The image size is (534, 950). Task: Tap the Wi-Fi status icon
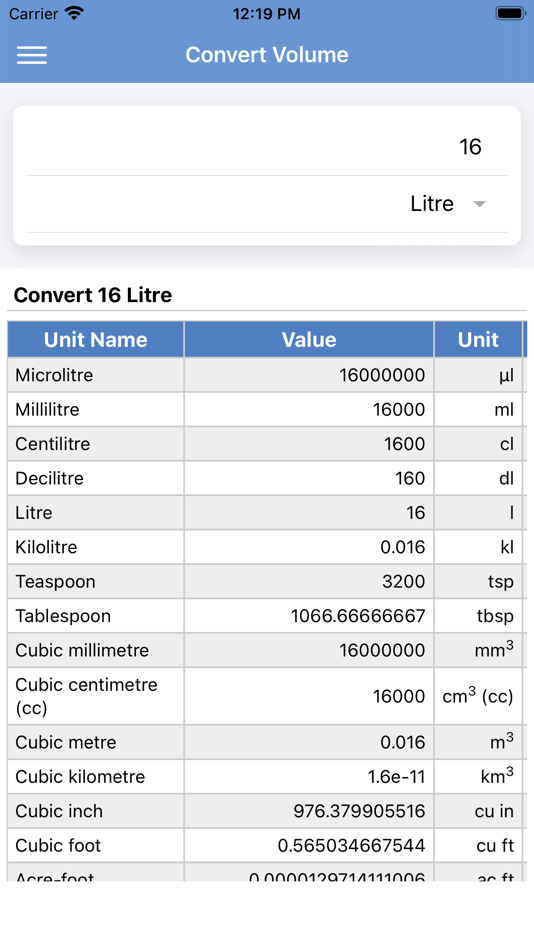click(75, 13)
